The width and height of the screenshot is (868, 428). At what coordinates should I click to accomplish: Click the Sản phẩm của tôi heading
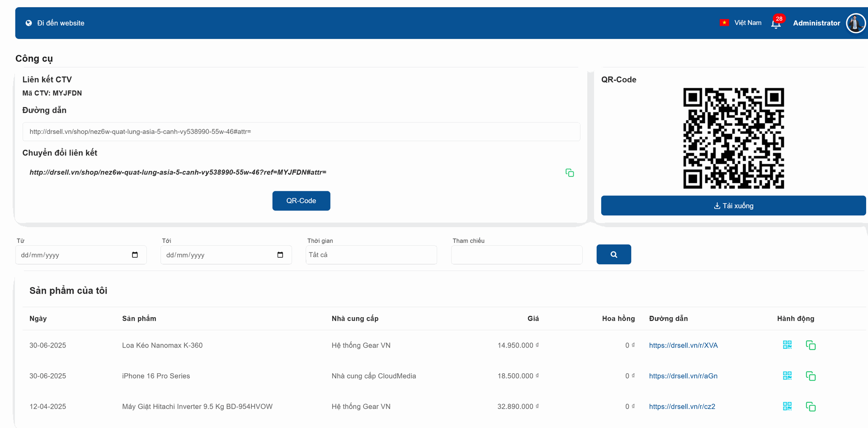point(68,290)
